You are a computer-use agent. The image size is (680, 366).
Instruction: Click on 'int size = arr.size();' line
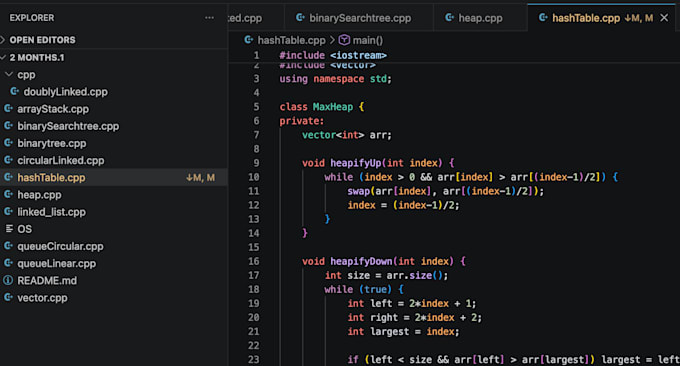pos(386,275)
